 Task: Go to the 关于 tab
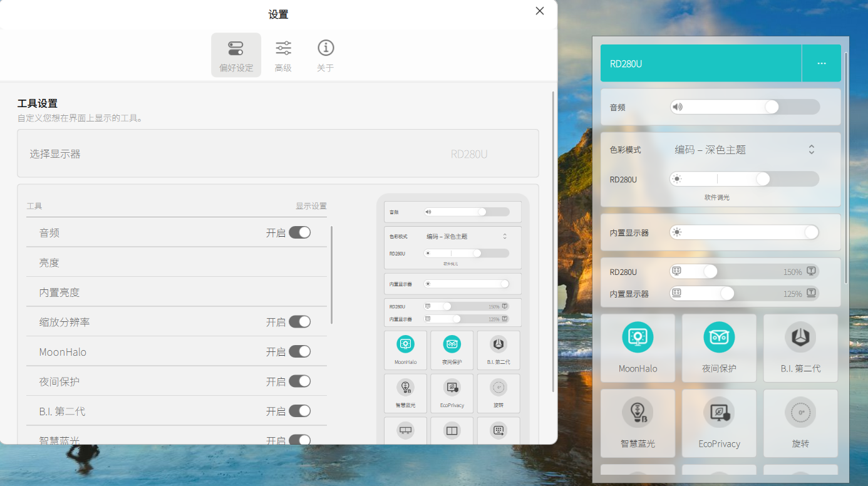point(326,55)
